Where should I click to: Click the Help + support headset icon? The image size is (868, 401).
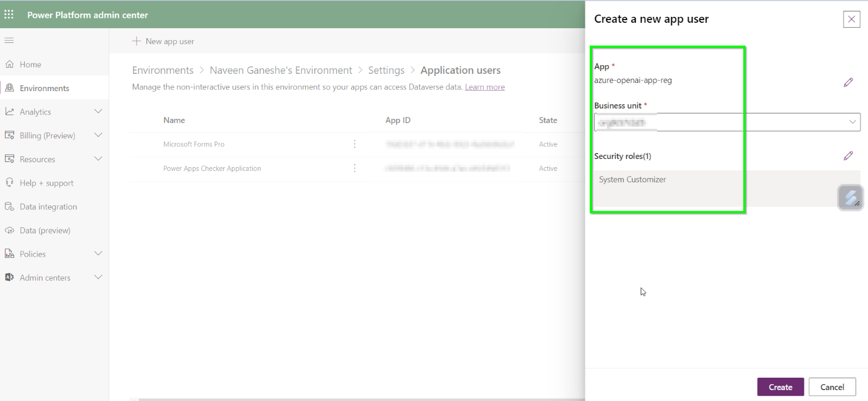(9, 182)
